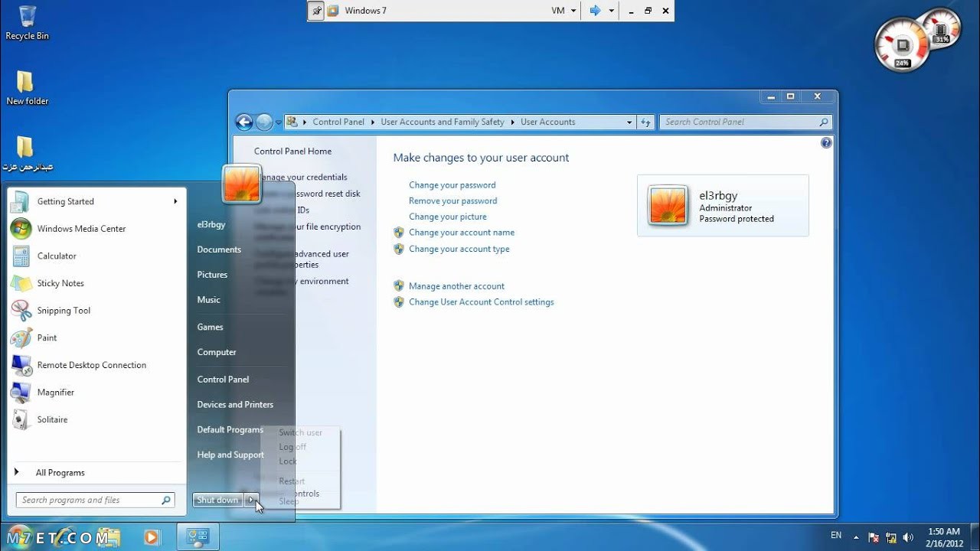Screen dimensions: 980x551
Task: Start the Solitaire game
Action: coord(96,419)
